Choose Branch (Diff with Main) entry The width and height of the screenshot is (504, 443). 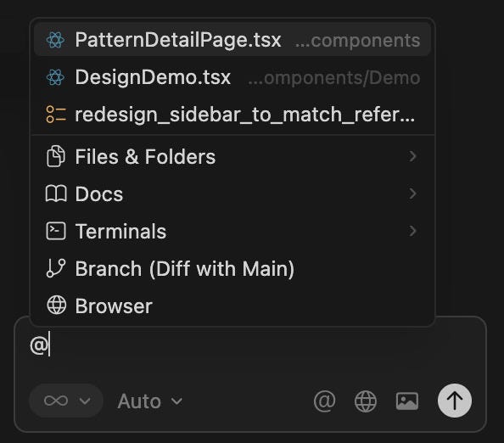pos(232,268)
